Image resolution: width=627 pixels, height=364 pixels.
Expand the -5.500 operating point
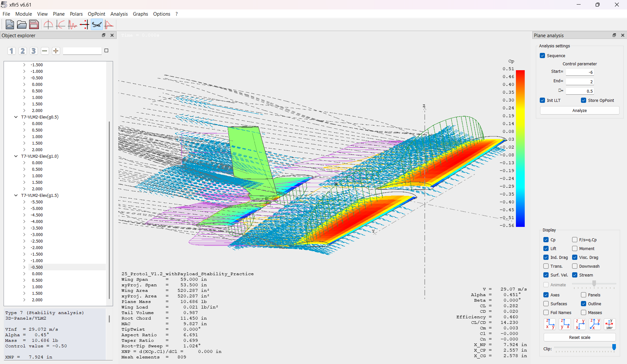pos(24,202)
